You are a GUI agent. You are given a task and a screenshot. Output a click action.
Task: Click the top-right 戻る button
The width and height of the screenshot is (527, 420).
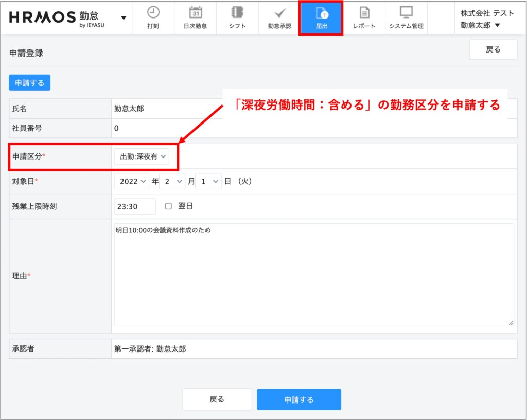[493, 49]
